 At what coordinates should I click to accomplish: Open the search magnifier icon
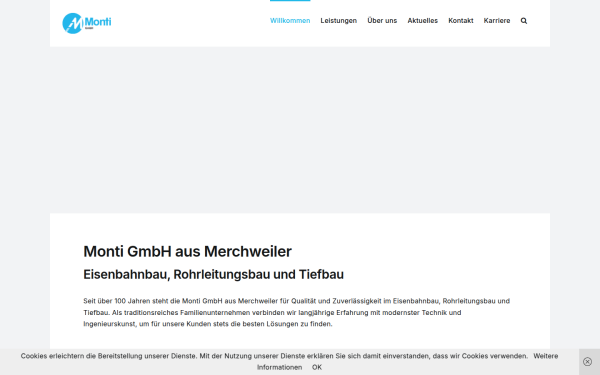(524, 21)
